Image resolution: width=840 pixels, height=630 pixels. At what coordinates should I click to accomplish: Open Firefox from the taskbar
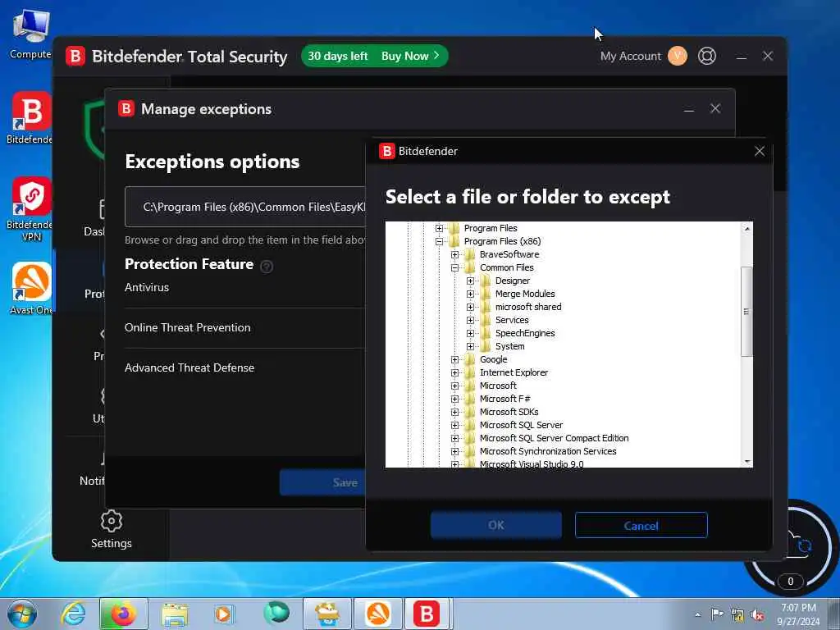click(123, 614)
